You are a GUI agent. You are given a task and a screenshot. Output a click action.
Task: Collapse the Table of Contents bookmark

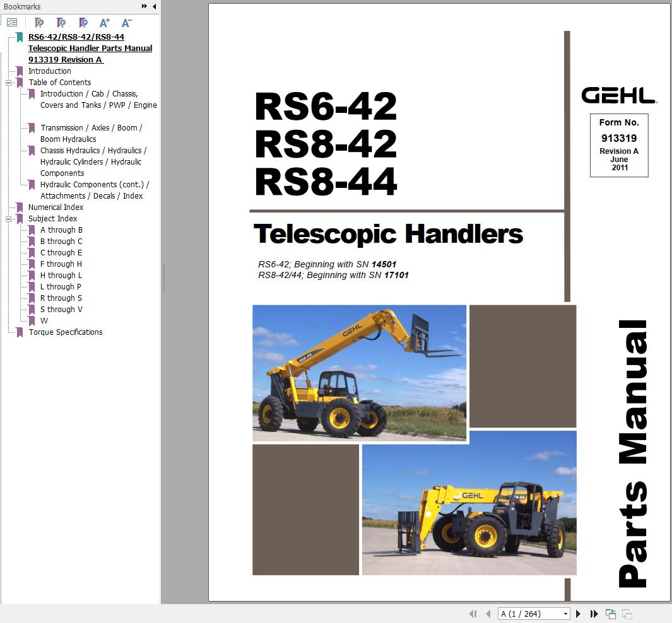tap(8, 83)
